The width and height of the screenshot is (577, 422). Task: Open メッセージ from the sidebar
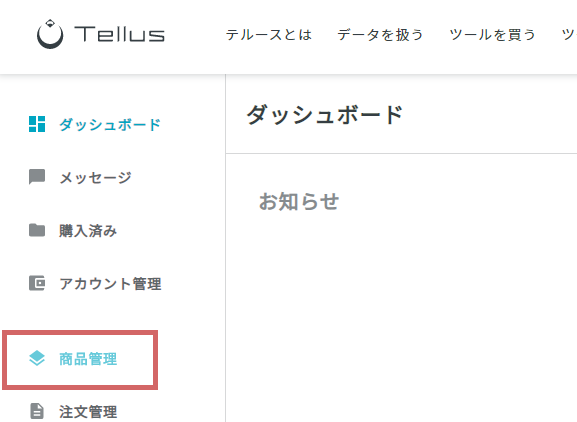95,178
